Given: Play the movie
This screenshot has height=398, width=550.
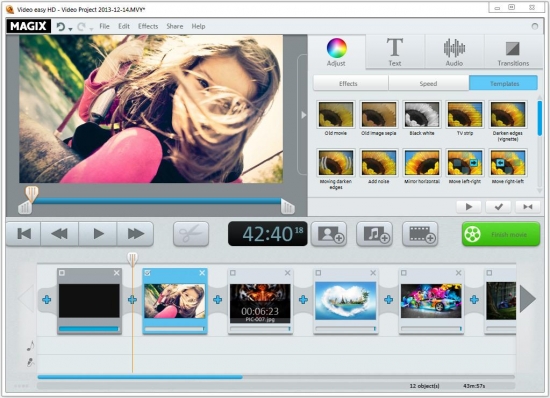Looking at the screenshot, I should tap(98, 234).
